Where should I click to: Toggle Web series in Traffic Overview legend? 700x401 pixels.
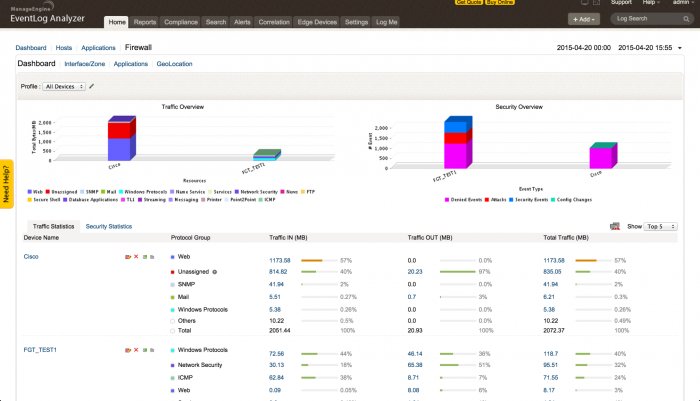[x=39, y=190]
